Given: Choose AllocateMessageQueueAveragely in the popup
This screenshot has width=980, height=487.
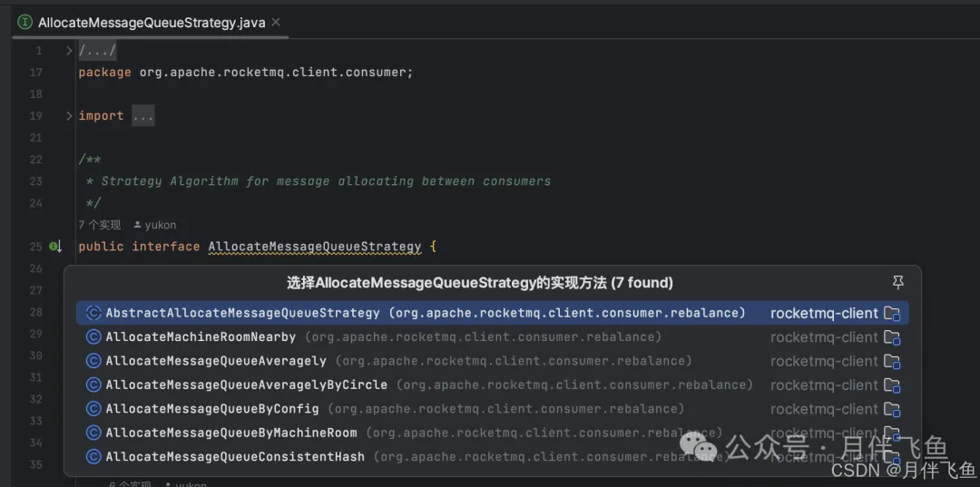Looking at the screenshot, I should 215,361.
